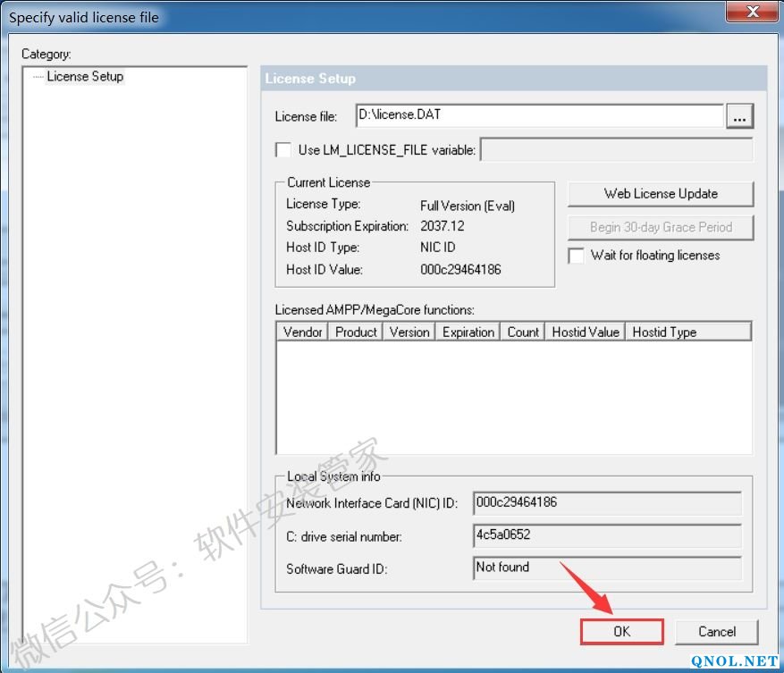784x673 pixels.
Task: Click the Network Interface Card ID field
Action: click(607, 503)
